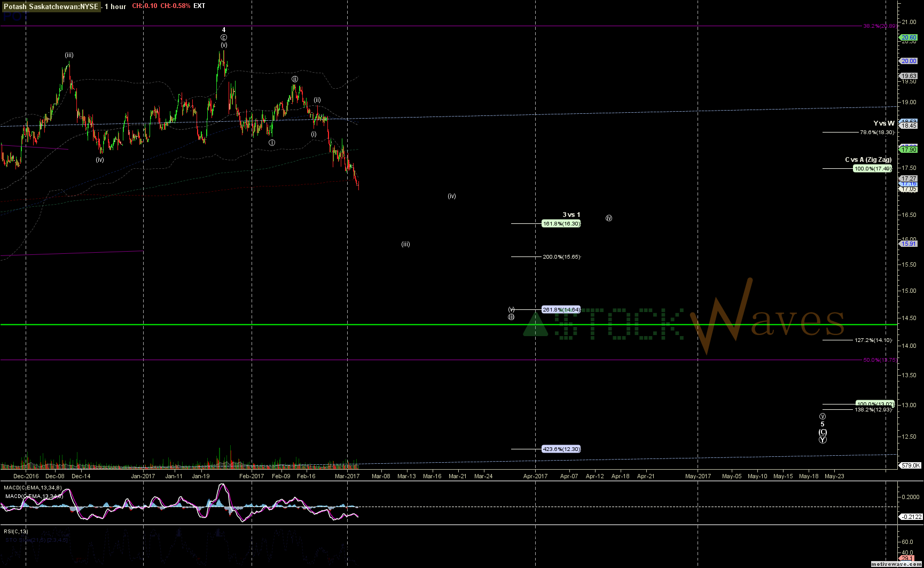This screenshot has height=568, width=924.
Task: Click the Jan-19 date axis label
Action: pos(201,476)
